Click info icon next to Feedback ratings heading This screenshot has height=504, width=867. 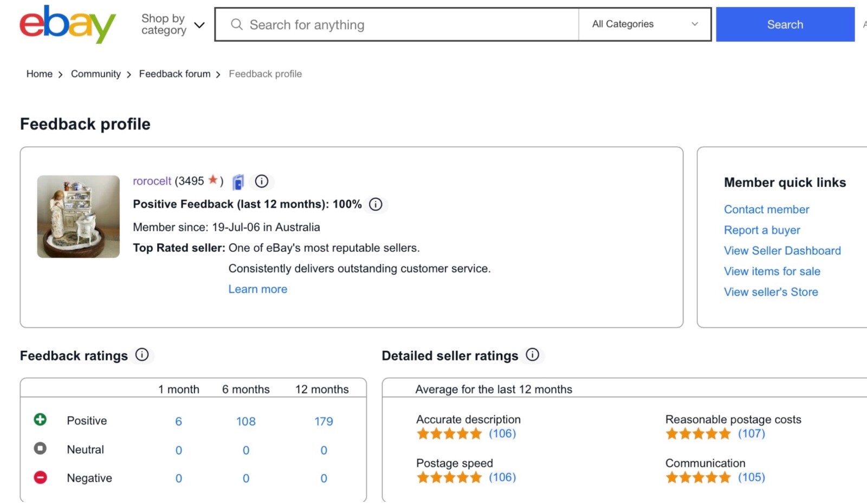pos(142,355)
